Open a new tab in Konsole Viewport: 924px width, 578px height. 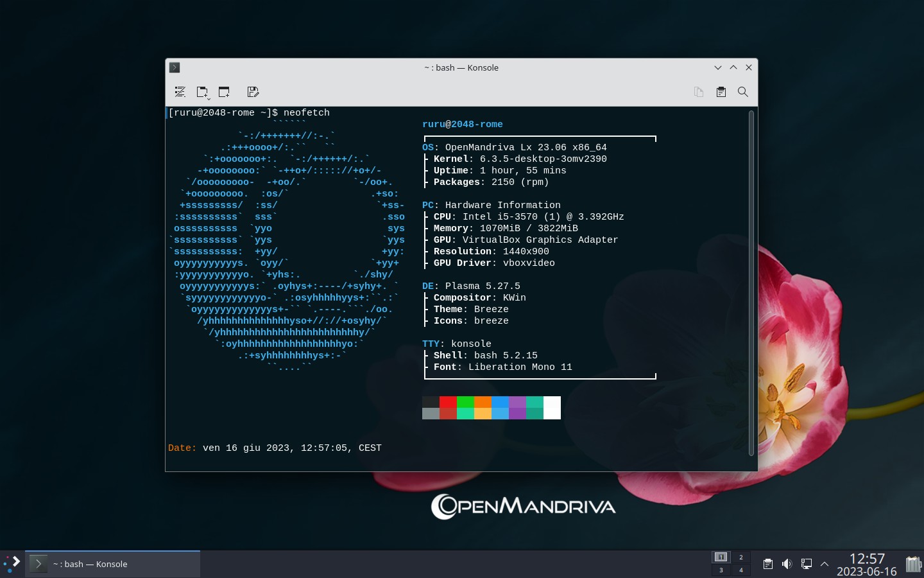pos(201,92)
